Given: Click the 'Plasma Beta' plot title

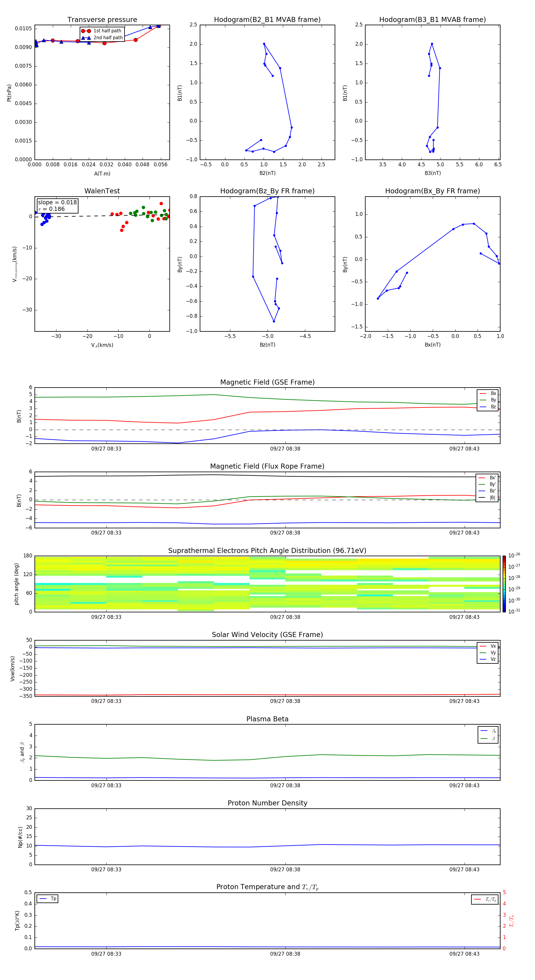Looking at the screenshot, I should point(267,719).
